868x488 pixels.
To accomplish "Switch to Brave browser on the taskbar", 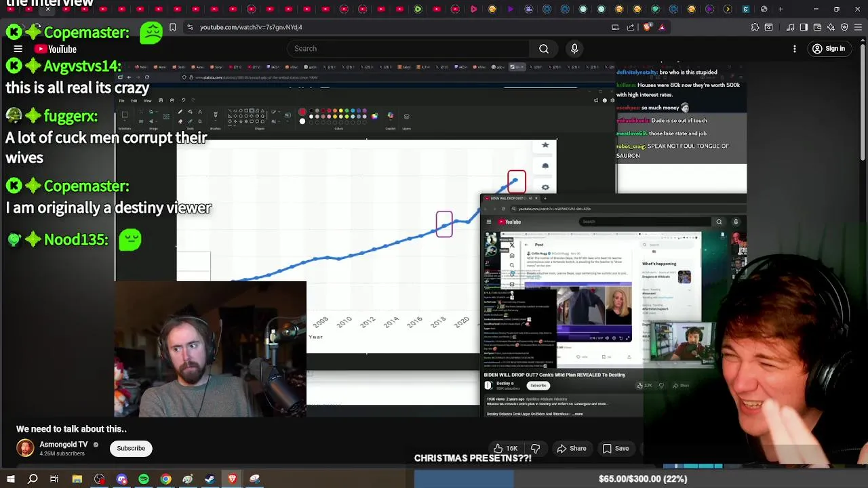I will click(x=232, y=479).
